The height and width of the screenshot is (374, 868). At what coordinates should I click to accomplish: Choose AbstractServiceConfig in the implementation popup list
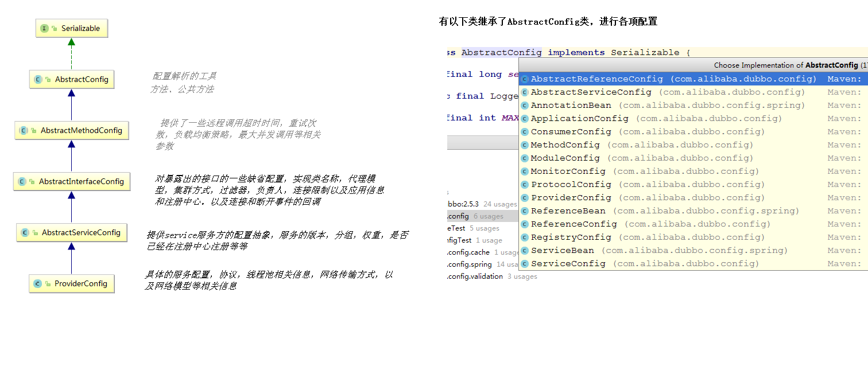pos(693,92)
